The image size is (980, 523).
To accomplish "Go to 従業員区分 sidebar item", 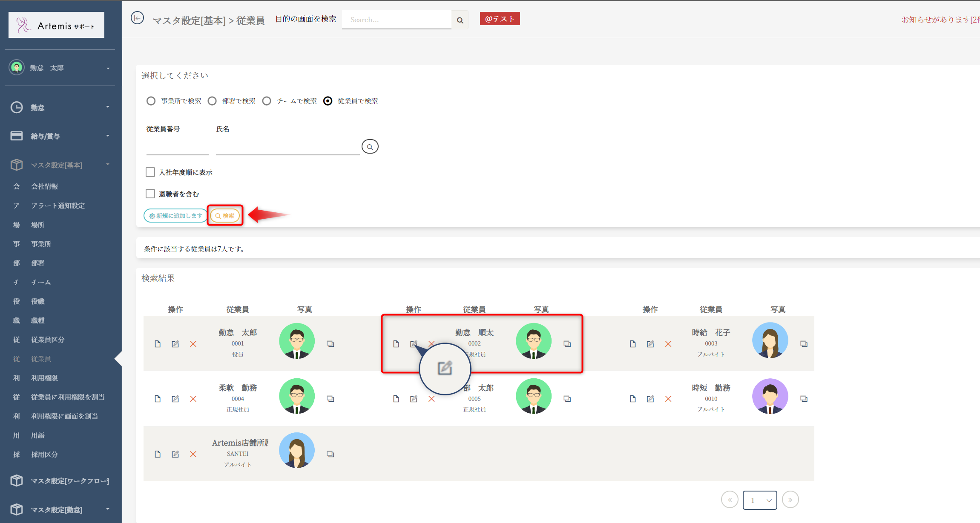I will pos(48,340).
